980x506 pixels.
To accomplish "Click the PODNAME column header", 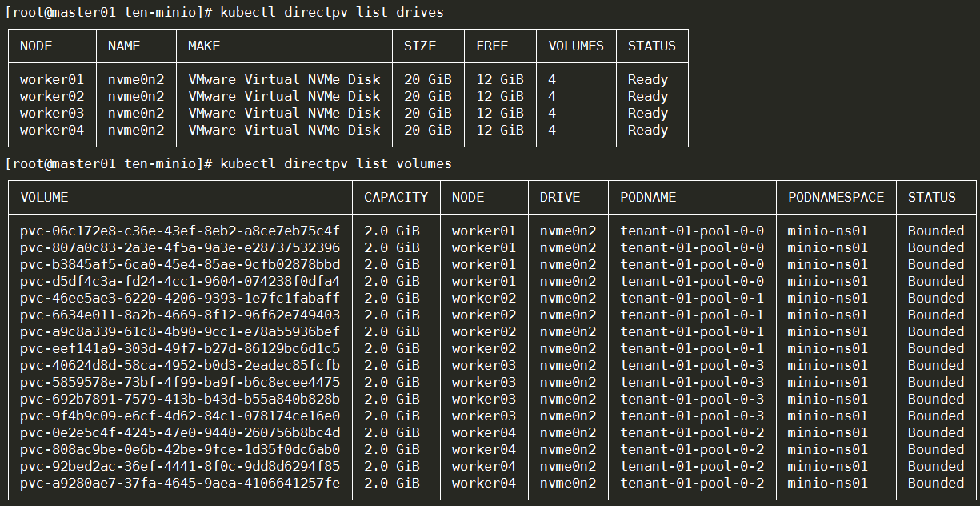I will [x=648, y=197].
